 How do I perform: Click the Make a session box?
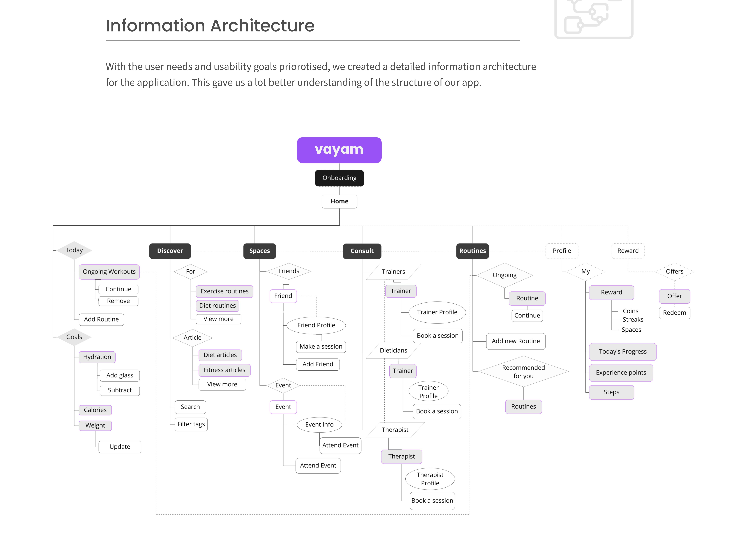[321, 346]
